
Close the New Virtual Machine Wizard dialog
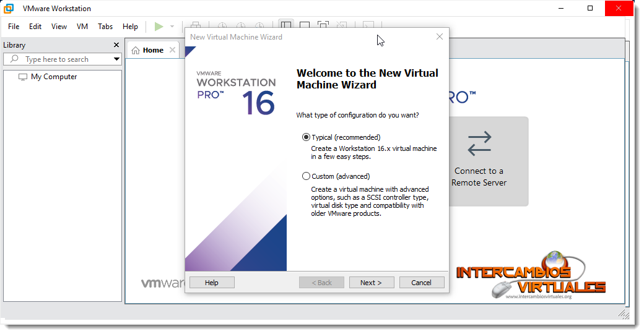[x=440, y=36]
